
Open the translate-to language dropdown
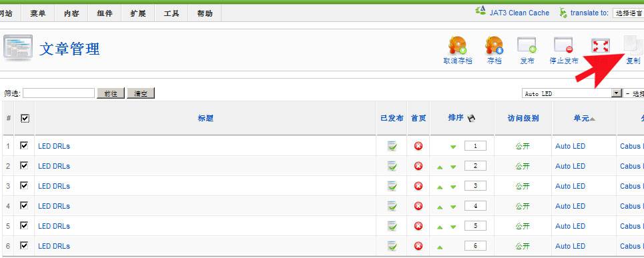628,13
